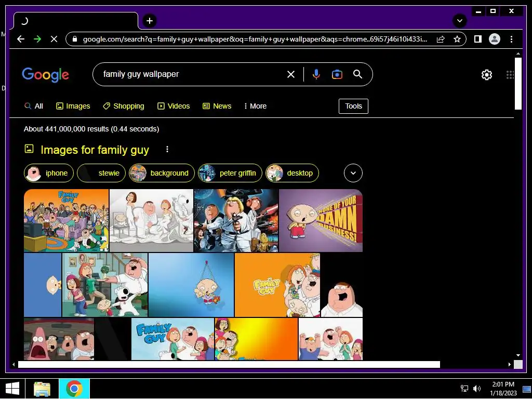This screenshot has height=399, width=532.
Task: Open shocked Patrick meme thumbnail
Action: click(59, 339)
